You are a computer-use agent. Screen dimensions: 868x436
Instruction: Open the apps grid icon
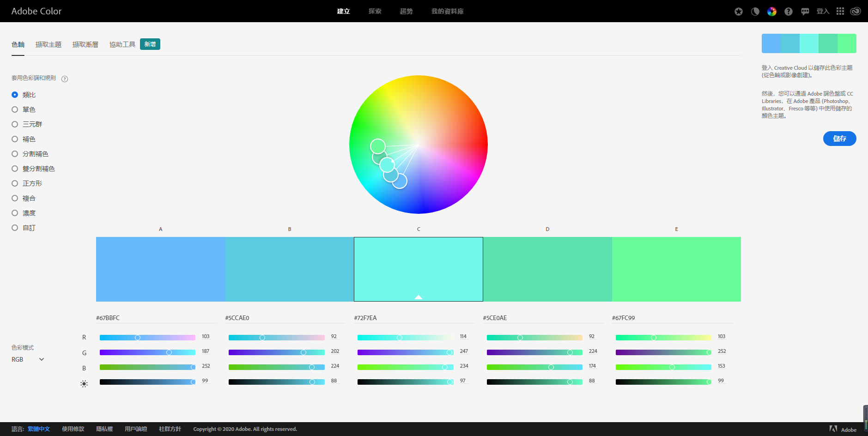pyautogui.click(x=840, y=11)
